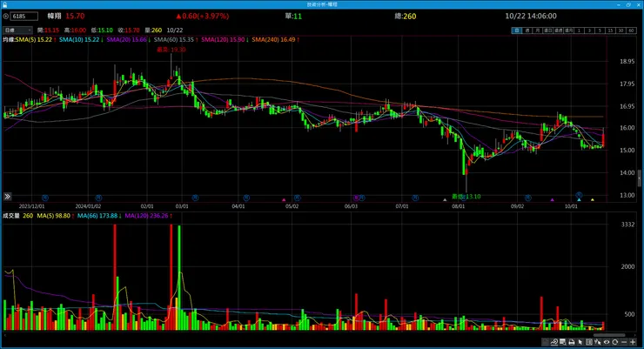
Task: Select the 60-minute timeframe button
Action: pyautogui.click(x=631, y=30)
